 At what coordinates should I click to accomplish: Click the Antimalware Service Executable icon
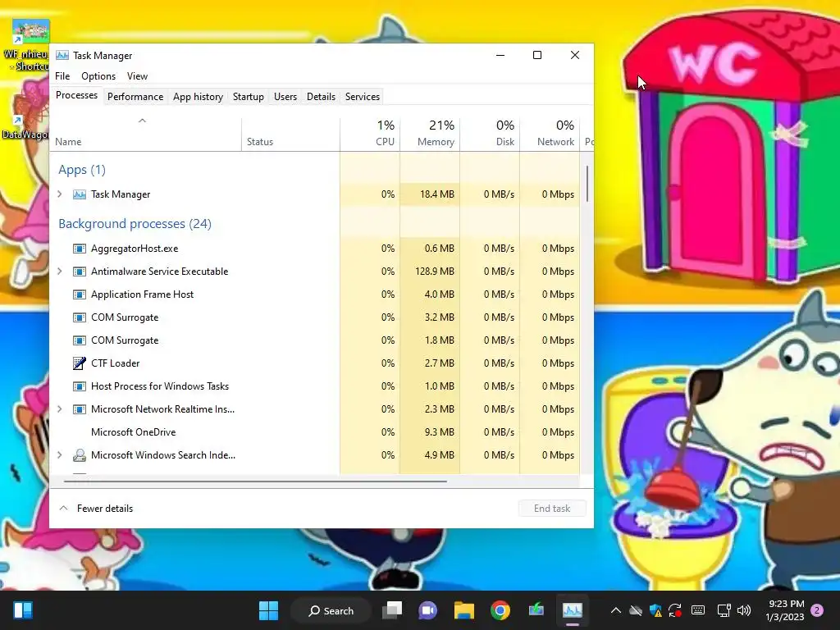click(80, 272)
